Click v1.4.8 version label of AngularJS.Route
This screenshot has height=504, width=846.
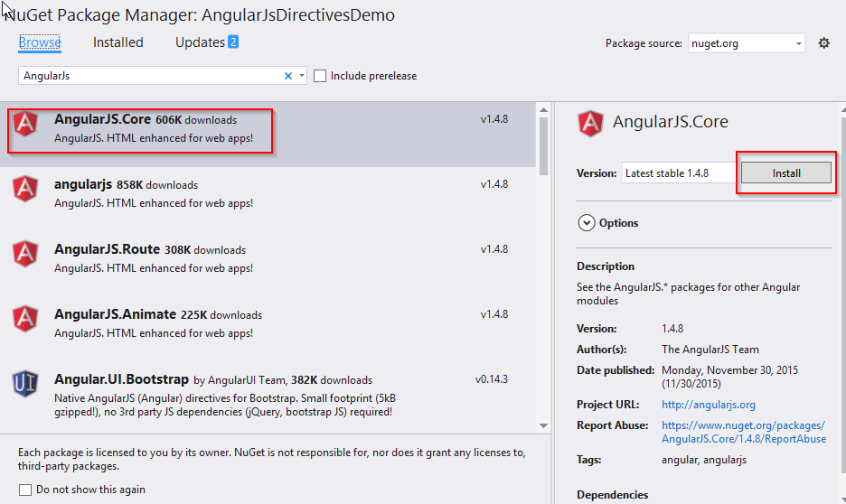pyautogui.click(x=494, y=249)
